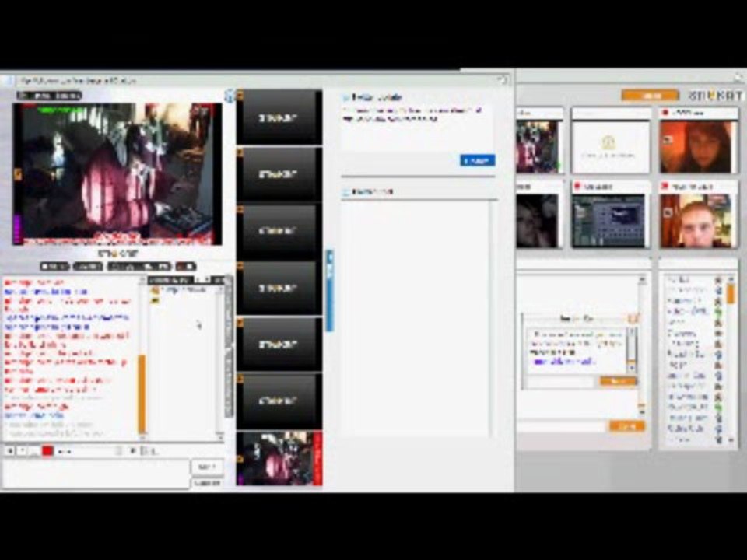This screenshot has width=747, height=560.
Task: Click the small red-marked button under the main video
Action: point(185,266)
